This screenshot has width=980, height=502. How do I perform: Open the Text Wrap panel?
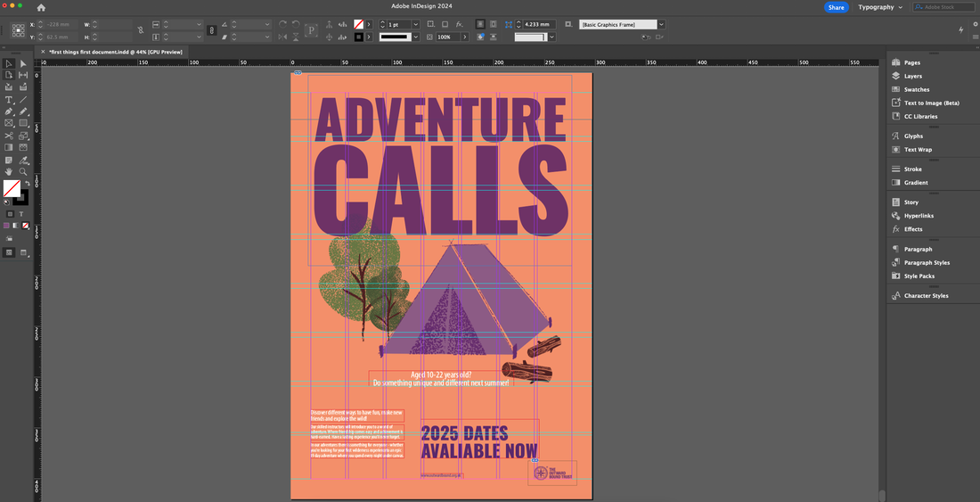[x=918, y=150]
